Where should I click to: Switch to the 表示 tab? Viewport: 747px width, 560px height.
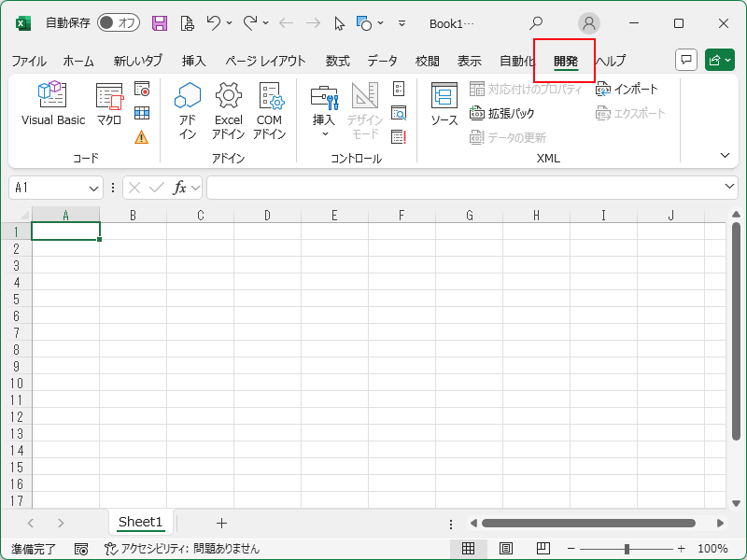pyautogui.click(x=470, y=61)
